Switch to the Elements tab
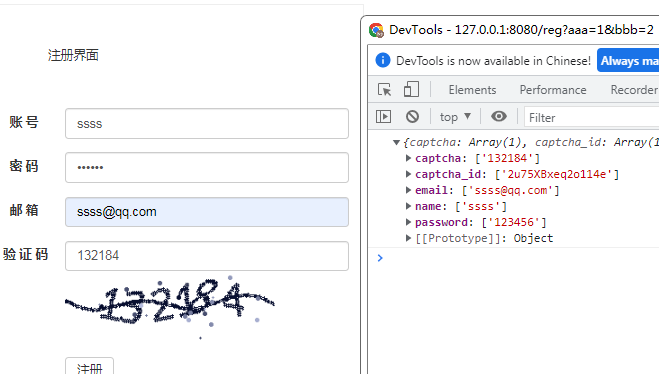The height and width of the screenshot is (374, 659). [x=472, y=90]
